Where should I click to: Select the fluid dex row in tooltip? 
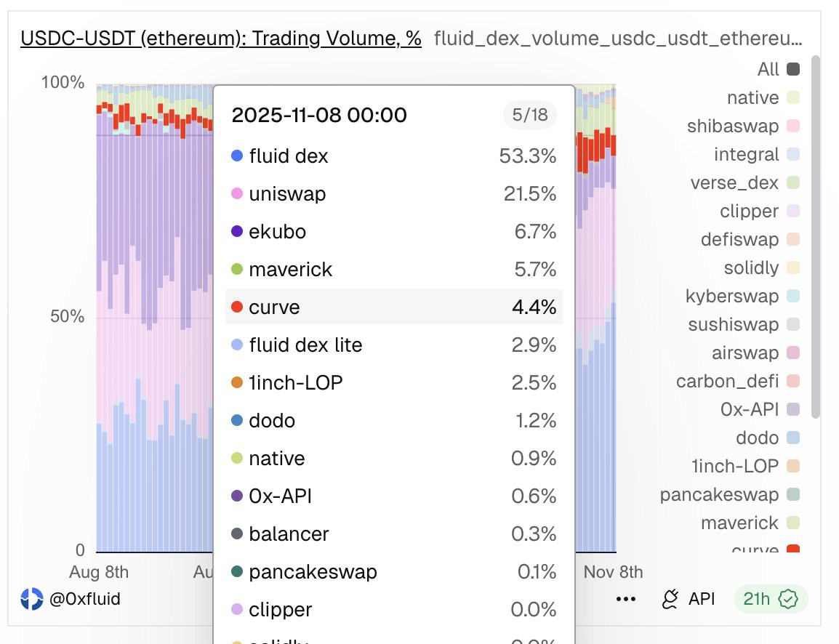(394, 156)
